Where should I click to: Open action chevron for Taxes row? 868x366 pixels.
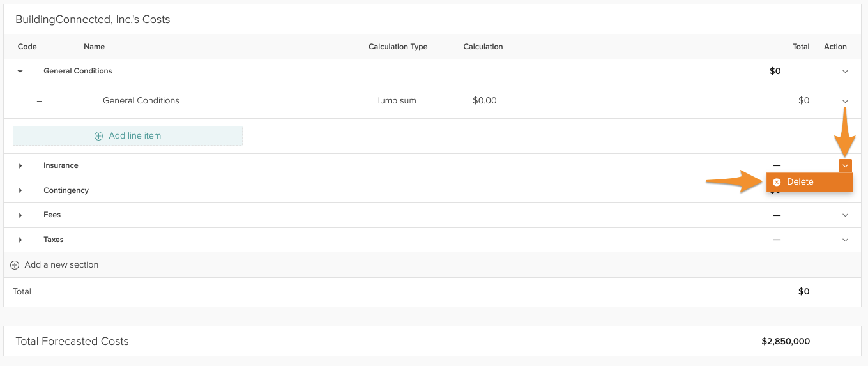click(845, 240)
